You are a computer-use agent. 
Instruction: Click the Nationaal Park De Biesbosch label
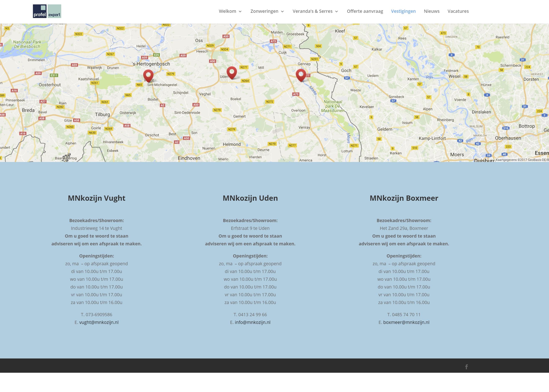pyautogui.click(x=27, y=44)
